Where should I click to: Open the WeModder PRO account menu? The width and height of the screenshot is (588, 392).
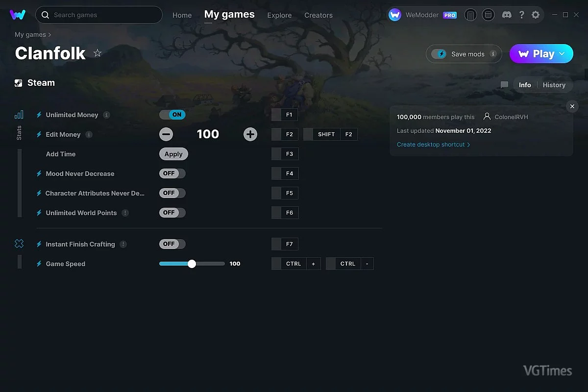[422, 15]
